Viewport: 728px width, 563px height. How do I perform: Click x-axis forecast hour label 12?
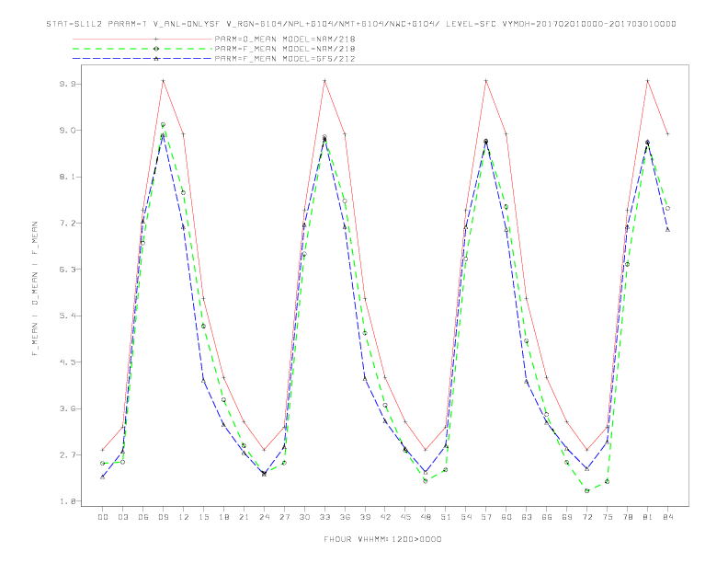click(184, 517)
